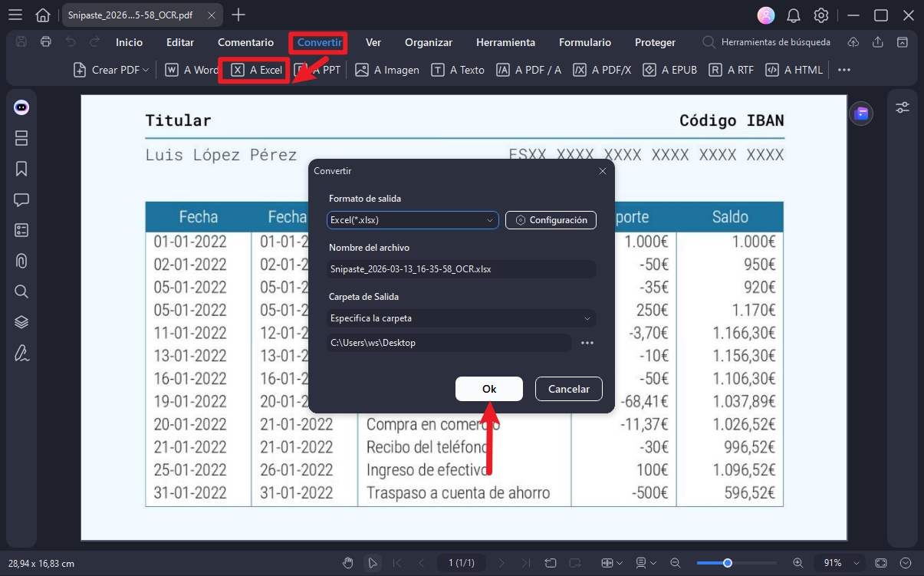The height and width of the screenshot is (576, 924).
Task: Click the Nombre del archivo input field
Action: 461,268
